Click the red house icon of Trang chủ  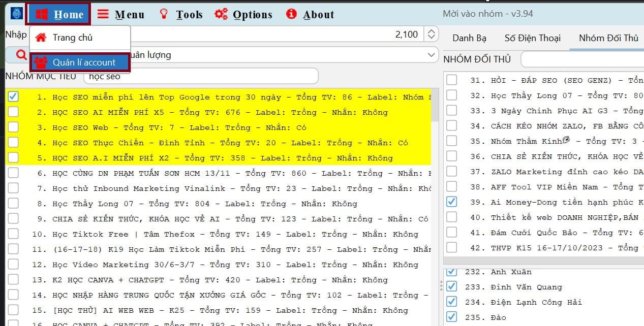pos(41,37)
